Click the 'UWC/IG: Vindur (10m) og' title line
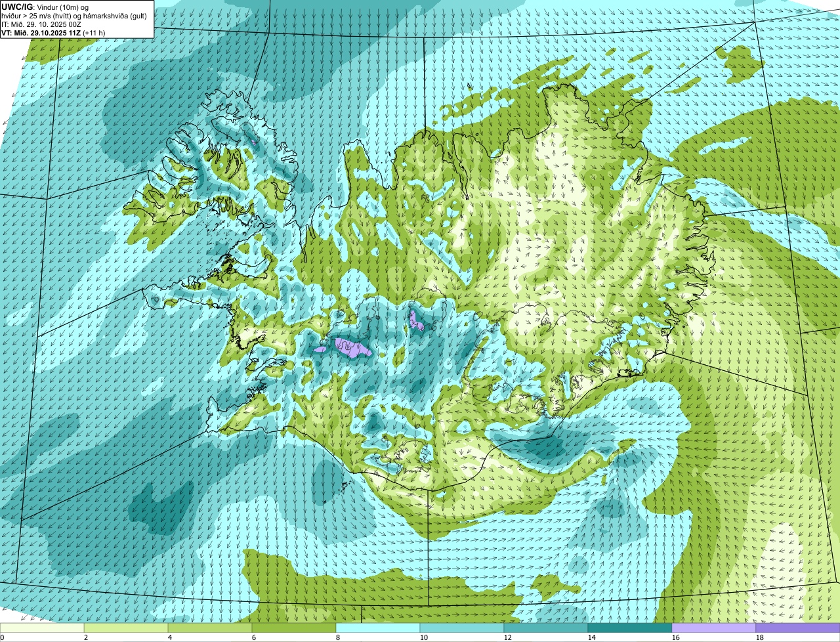The image size is (840, 642). (45, 7)
